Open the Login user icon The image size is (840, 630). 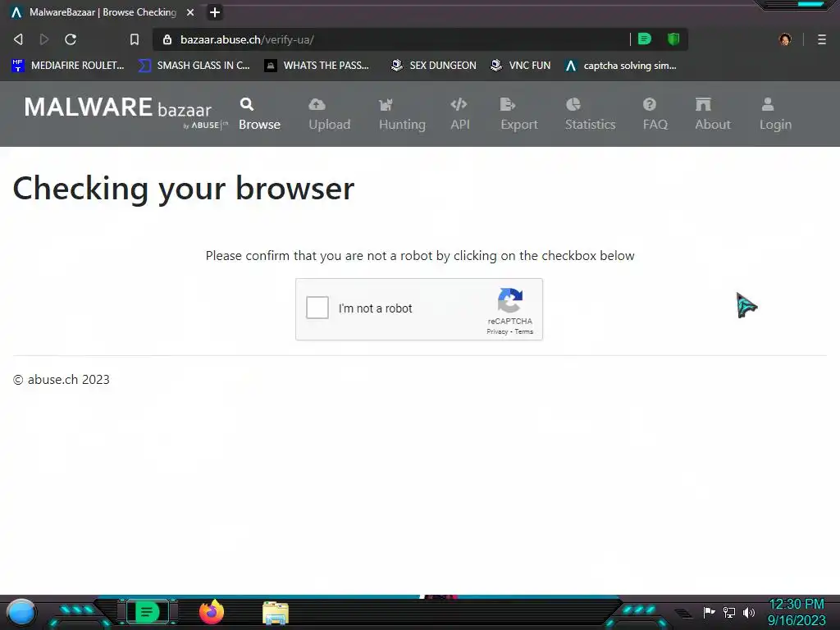click(x=768, y=104)
